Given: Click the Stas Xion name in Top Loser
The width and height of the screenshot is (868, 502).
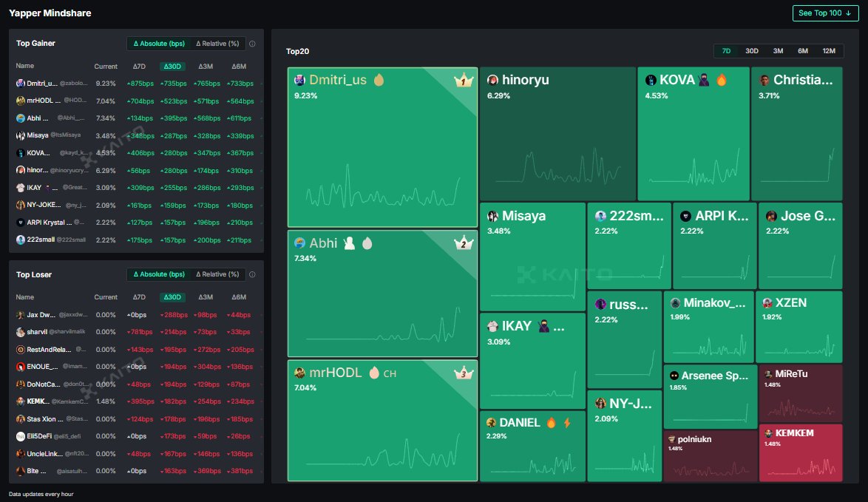Looking at the screenshot, I should pos(45,419).
